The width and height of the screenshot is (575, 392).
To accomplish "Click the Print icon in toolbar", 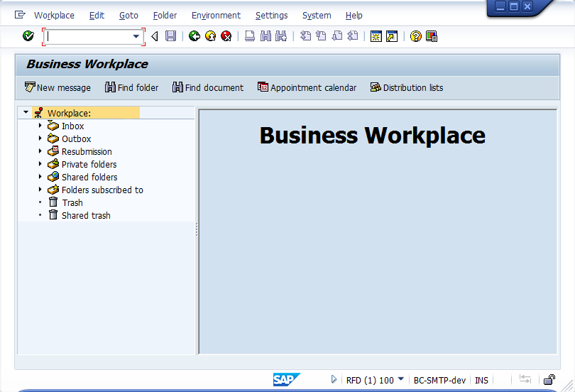I will tap(250, 36).
